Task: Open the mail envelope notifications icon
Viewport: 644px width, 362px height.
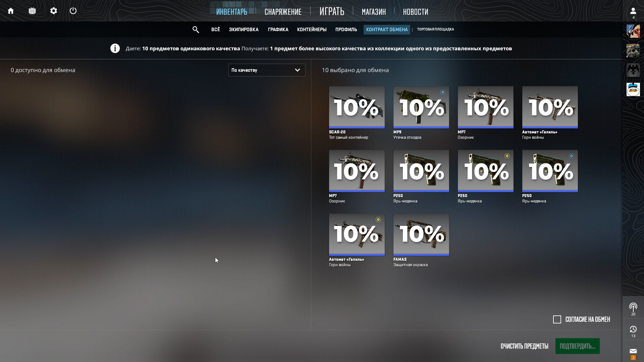Action: tap(633, 351)
